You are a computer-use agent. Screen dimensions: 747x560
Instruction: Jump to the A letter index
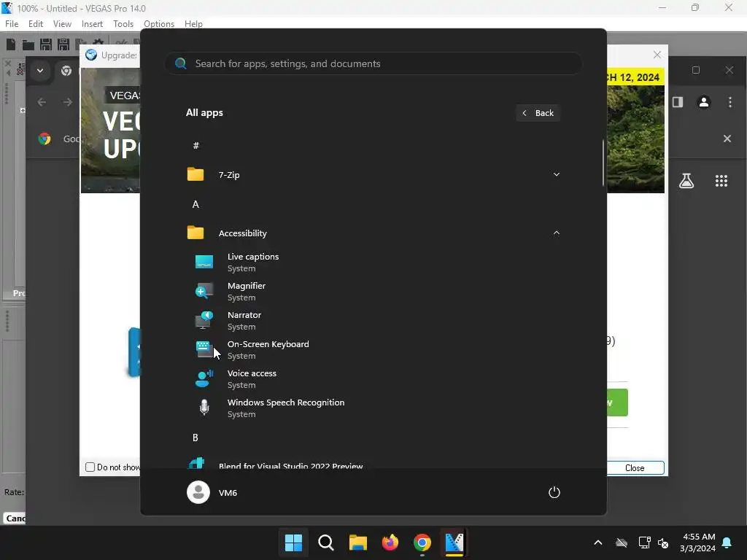pyautogui.click(x=196, y=204)
